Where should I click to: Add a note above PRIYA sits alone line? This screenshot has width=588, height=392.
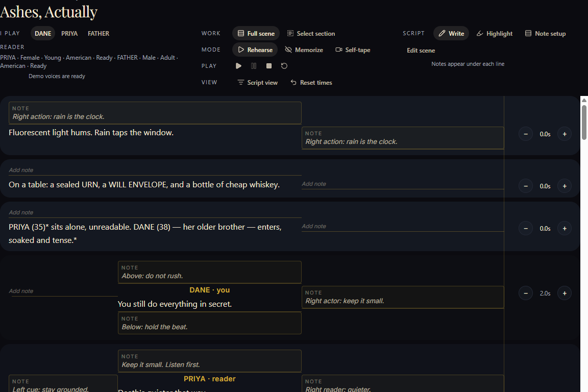155,212
